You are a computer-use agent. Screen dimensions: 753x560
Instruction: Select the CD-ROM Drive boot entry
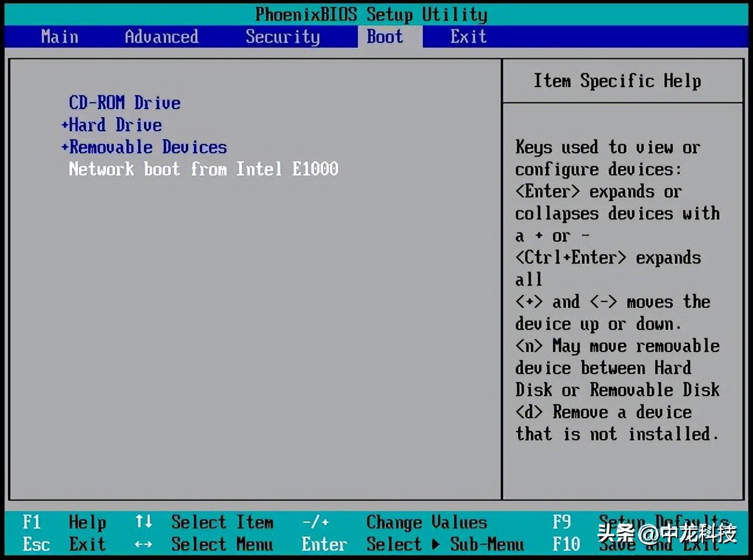coord(124,103)
